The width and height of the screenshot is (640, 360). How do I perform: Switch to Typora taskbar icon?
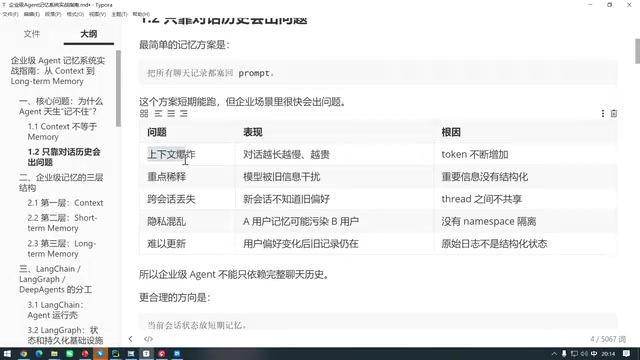(146, 353)
